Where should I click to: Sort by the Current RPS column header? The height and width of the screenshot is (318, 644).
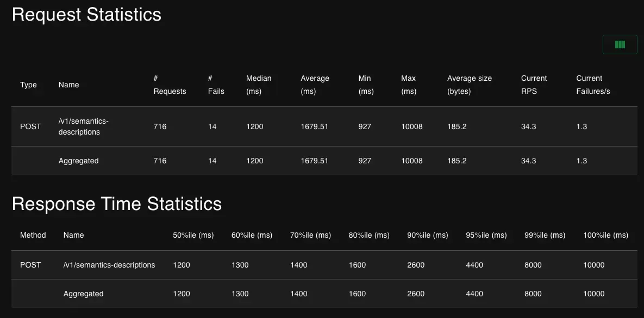tap(534, 85)
